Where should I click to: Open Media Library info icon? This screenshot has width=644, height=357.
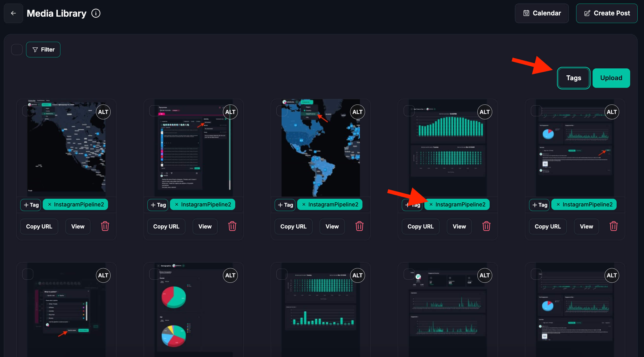(96, 13)
